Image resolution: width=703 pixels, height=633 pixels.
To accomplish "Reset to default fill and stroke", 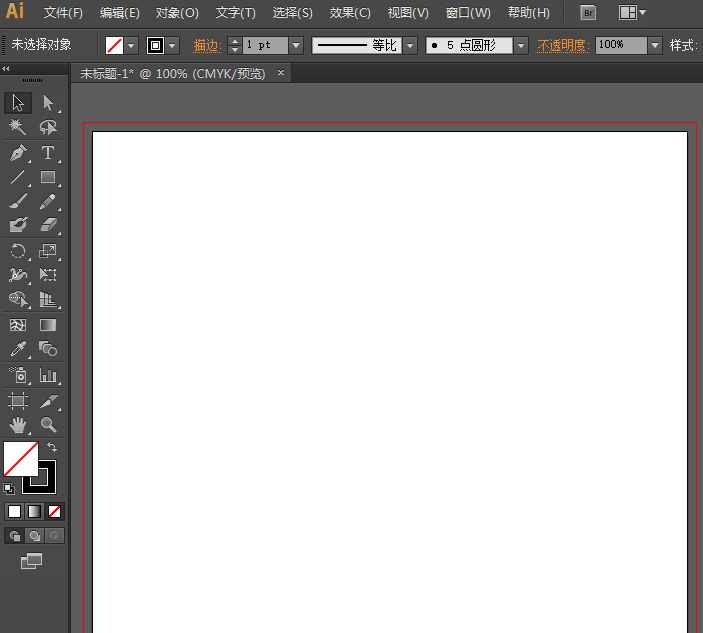I will click(9, 489).
